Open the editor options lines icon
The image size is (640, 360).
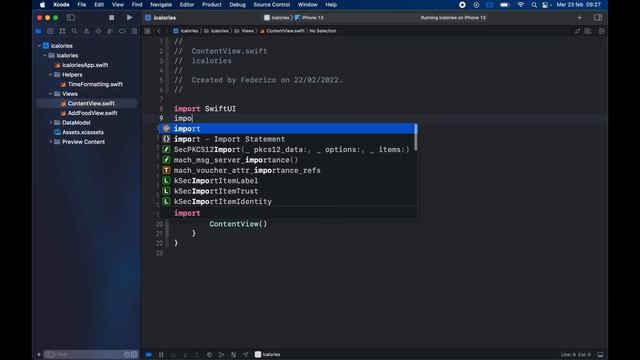[588, 31]
